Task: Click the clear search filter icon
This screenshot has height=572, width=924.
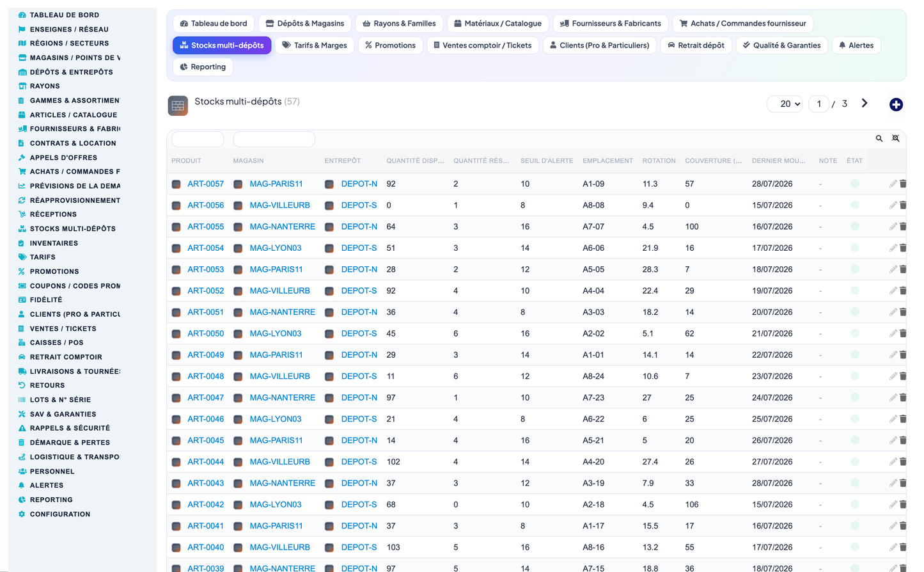Action: click(x=896, y=138)
